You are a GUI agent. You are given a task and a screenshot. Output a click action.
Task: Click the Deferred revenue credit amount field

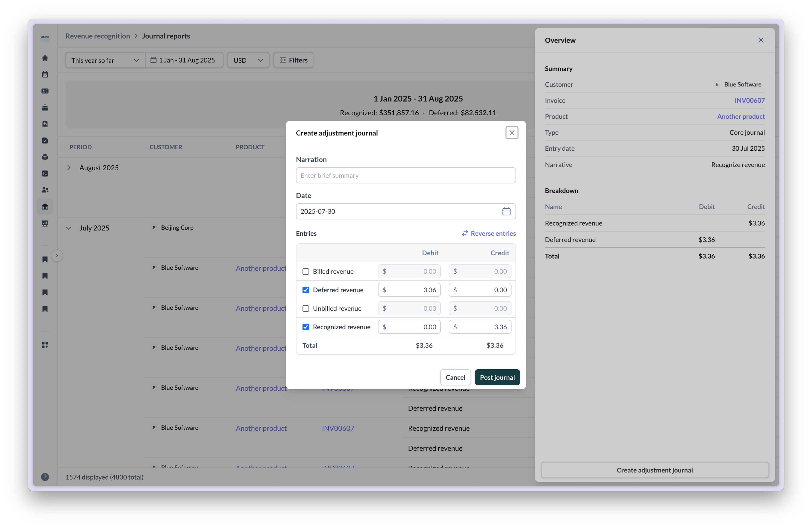pos(480,290)
